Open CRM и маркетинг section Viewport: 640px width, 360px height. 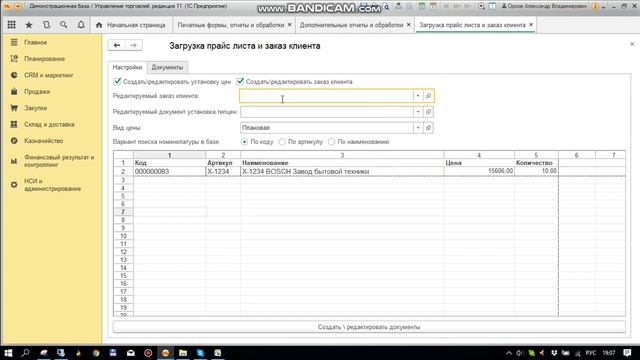coord(48,75)
